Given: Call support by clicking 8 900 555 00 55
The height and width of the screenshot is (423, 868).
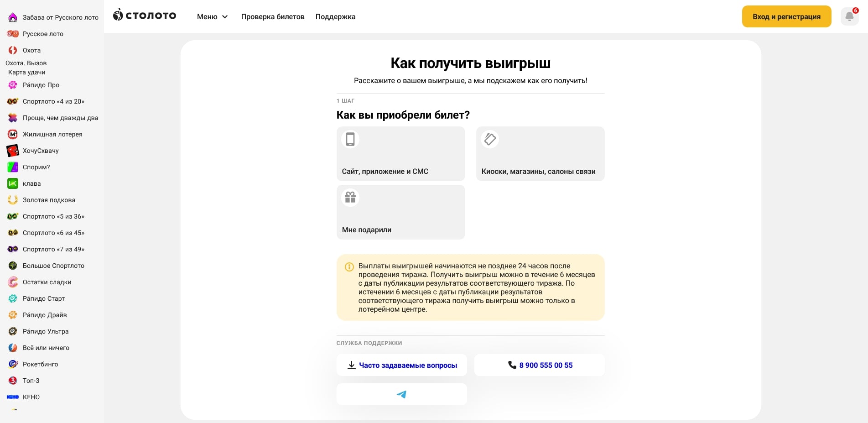Looking at the screenshot, I should click(x=540, y=365).
